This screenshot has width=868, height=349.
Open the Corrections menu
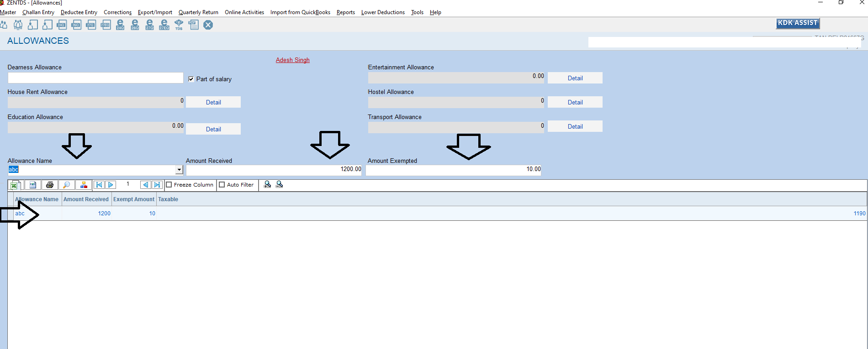(x=117, y=12)
